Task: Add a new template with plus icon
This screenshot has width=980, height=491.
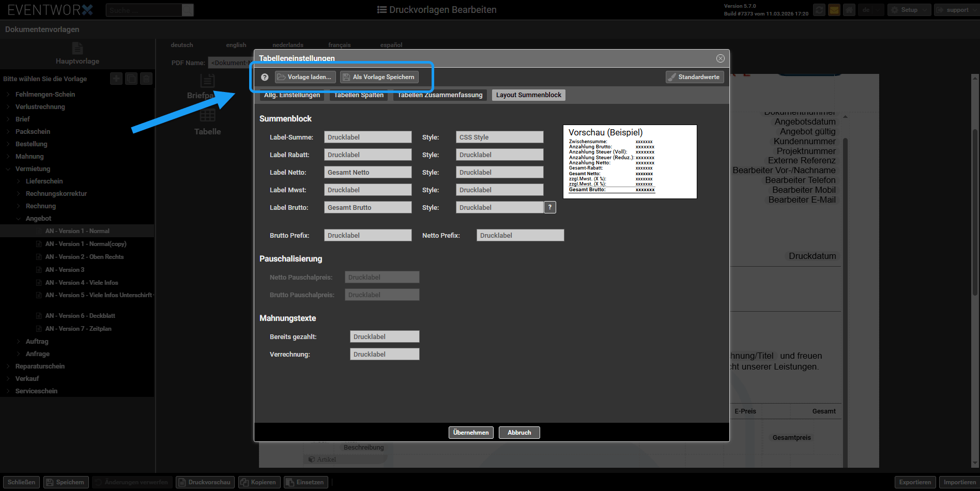Action: [x=116, y=79]
